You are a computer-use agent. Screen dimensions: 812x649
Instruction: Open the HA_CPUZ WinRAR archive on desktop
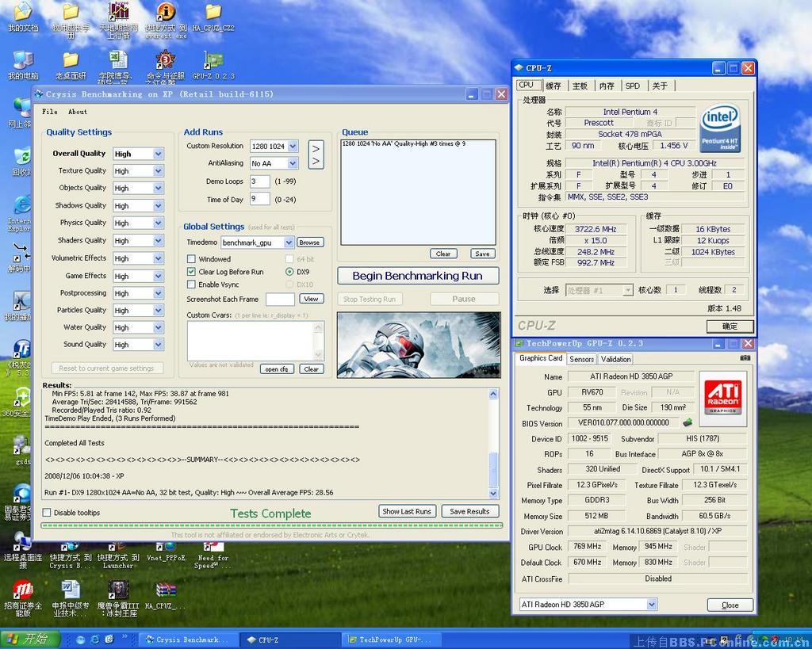166,590
